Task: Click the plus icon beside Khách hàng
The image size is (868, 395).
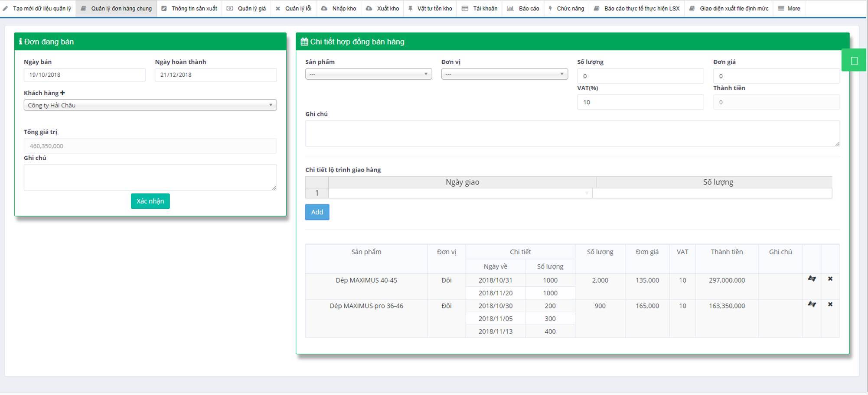Action: tap(62, 93)
